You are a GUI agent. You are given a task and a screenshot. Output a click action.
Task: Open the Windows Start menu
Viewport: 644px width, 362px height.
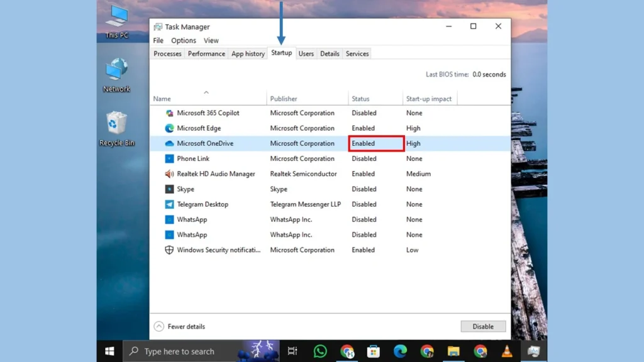point(109,351)
